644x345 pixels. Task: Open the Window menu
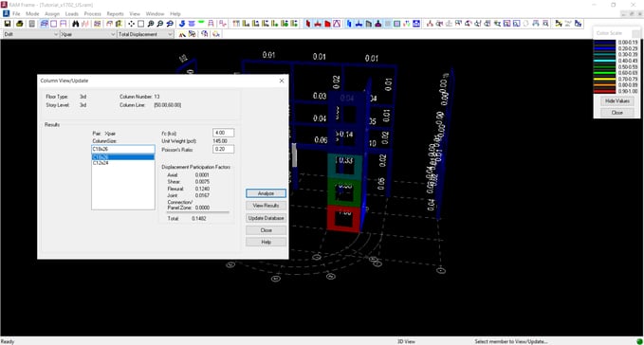click(x=155, y=14)
